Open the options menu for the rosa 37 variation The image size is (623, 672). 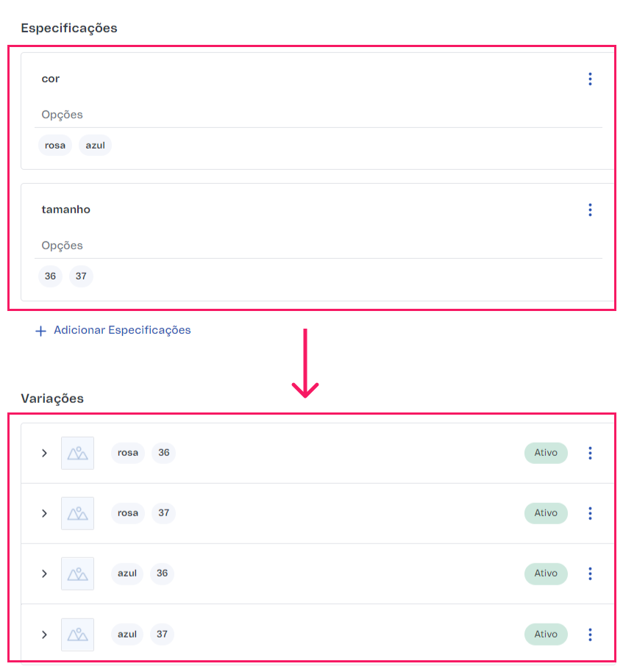click(590, 513)
